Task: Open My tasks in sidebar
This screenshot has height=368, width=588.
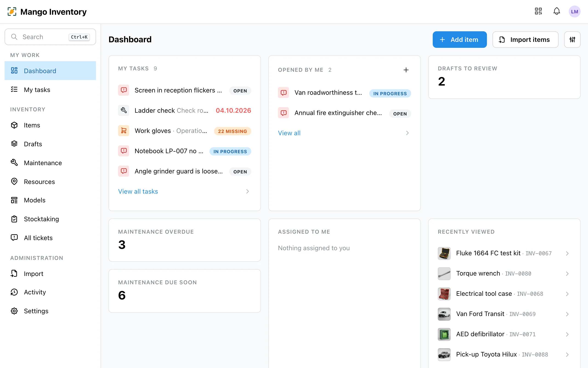Action: tap(50, 89)
